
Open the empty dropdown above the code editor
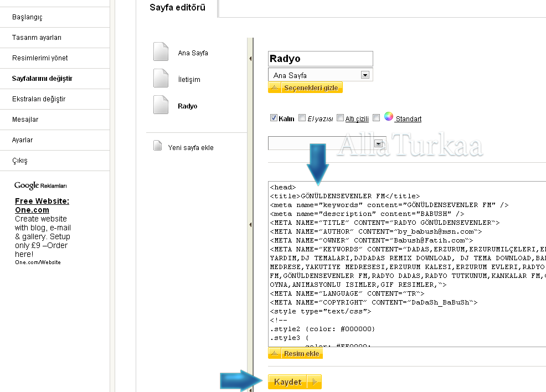(379, 143)
